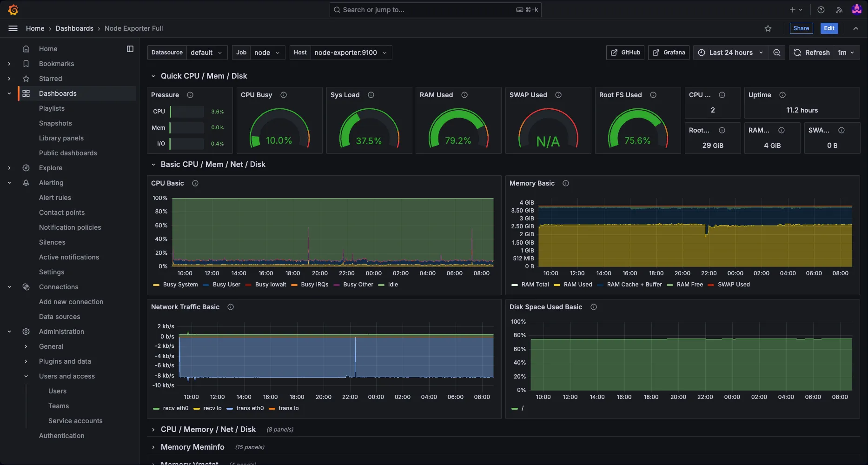Toggle RAM Cache + Buffer series visibility
This screenshot has height=465, width=868.
pos(634,285)
